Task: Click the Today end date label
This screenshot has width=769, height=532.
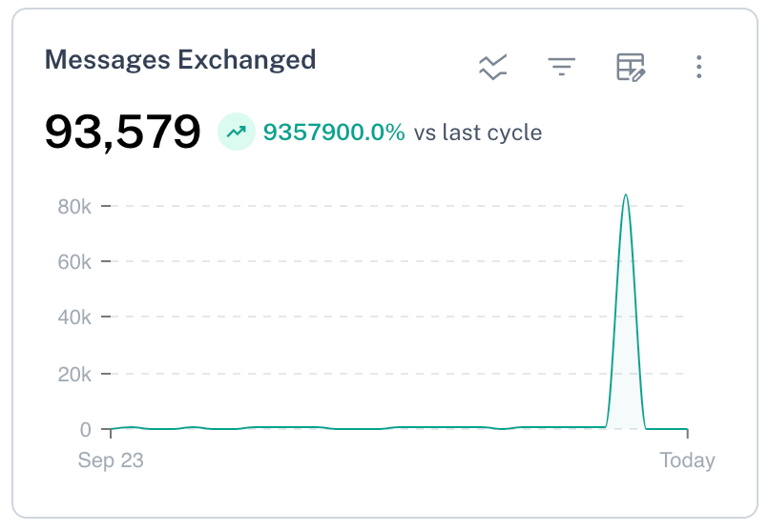Action: [x=687, y=460]
